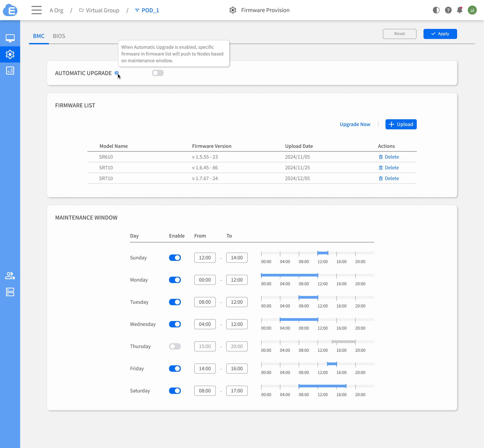Viewport: 484px width, 448px height.
Task: Toggle dark mode contrast icon
Action: click(436, 10)
